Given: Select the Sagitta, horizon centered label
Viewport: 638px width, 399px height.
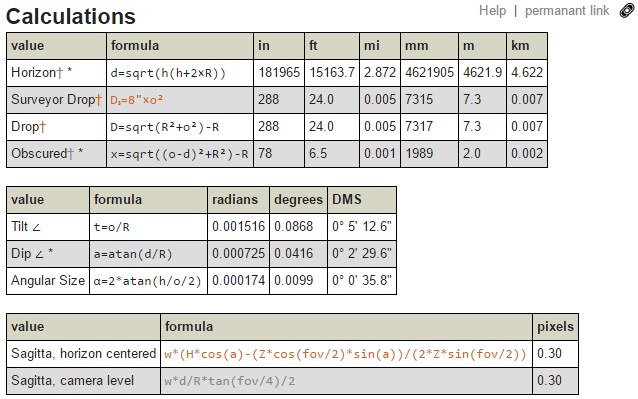Looking at the screenshot, I should [x=83, y=354].
